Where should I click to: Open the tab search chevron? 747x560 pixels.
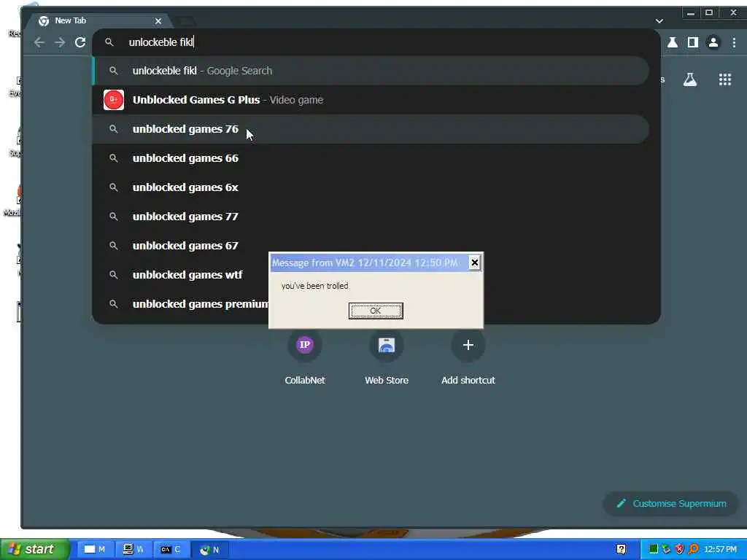(659, 21)
